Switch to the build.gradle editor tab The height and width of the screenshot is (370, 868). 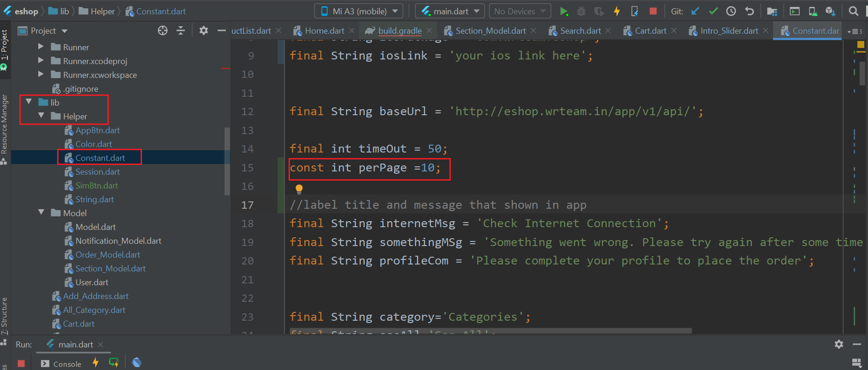[399, 31]
